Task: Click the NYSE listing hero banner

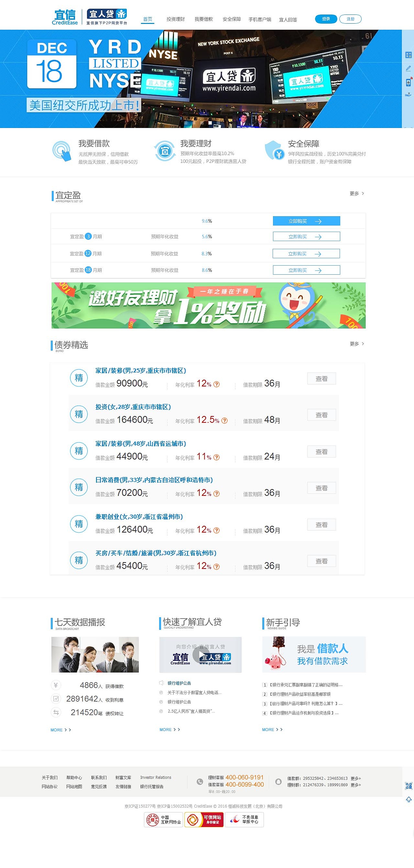Action: tap(201, 79)
